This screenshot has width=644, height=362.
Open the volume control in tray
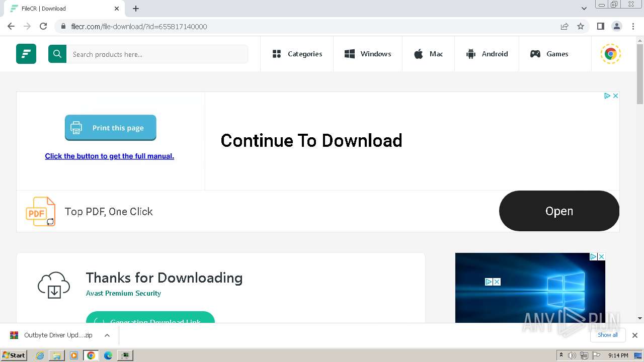tap(572, 355)
